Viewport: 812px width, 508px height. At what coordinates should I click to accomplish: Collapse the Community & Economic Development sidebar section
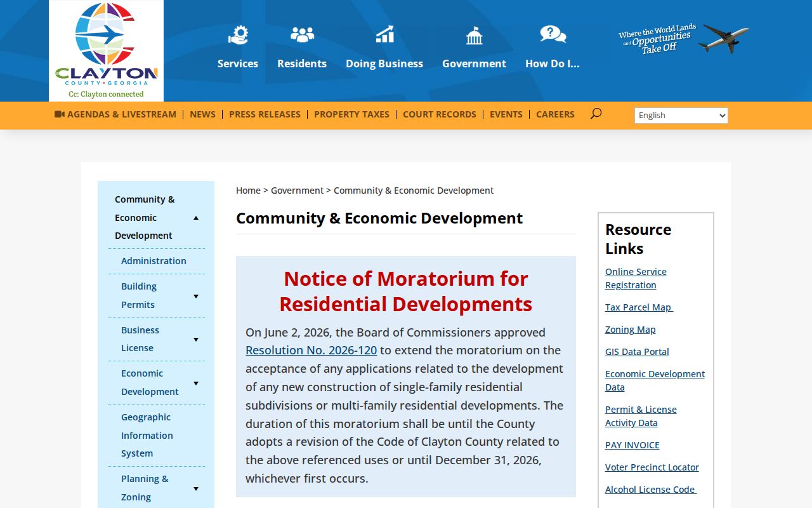coord(196,218)
